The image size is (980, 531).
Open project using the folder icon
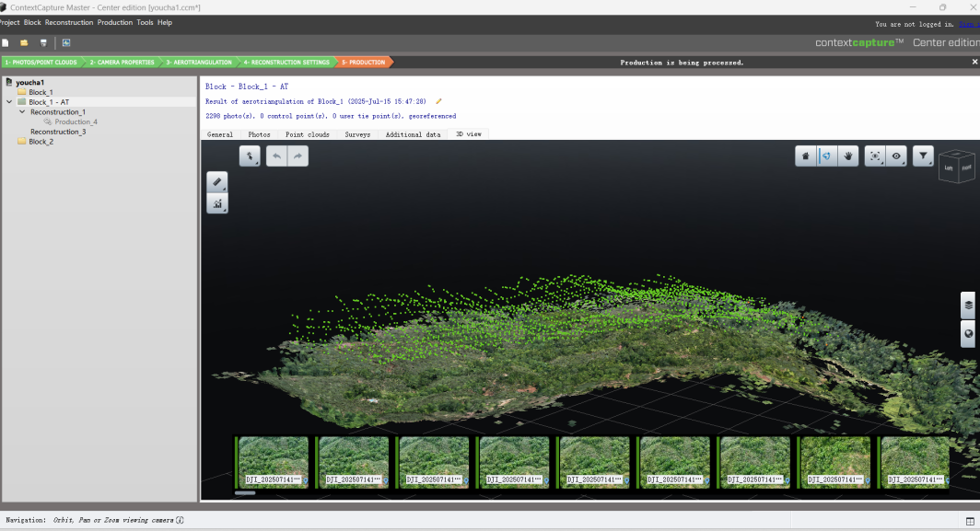[x=24, y=42]
